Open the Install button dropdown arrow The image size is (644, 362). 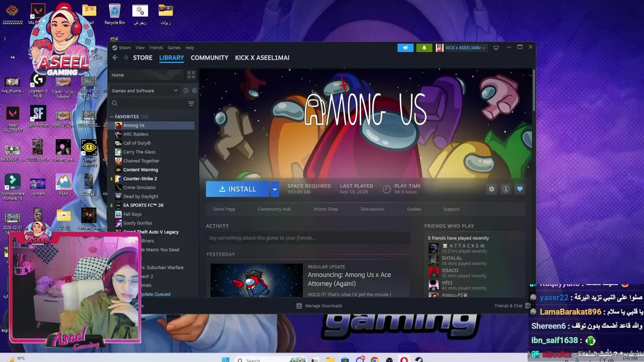274,189
